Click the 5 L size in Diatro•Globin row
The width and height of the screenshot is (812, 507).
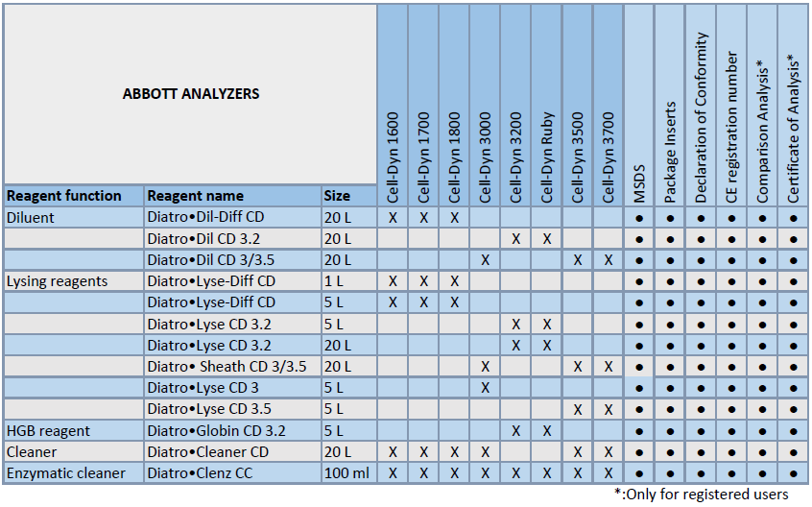coord(349,431)
